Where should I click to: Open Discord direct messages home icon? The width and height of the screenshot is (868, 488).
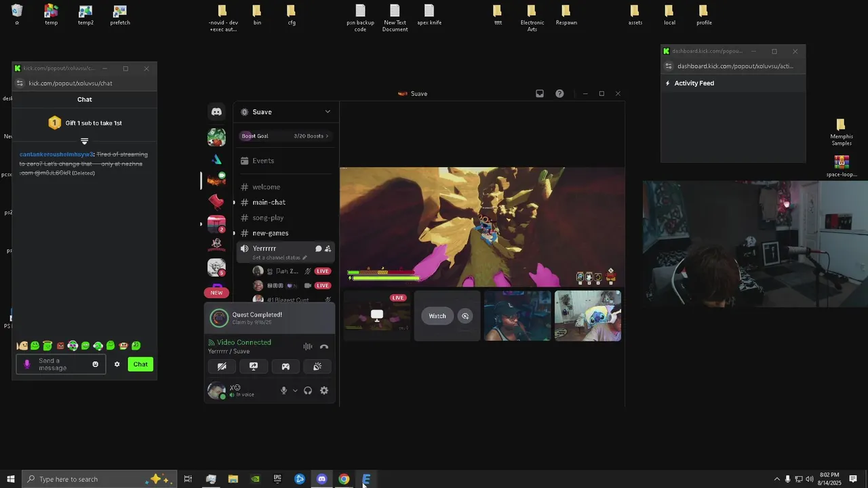coord(216,112)
